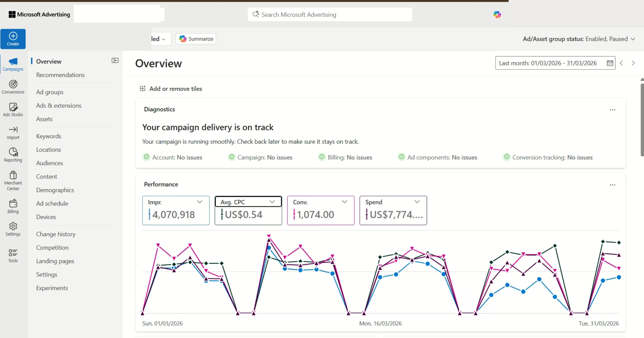
Task: Open the calendar date picker
Action: (x=609, y=63)
